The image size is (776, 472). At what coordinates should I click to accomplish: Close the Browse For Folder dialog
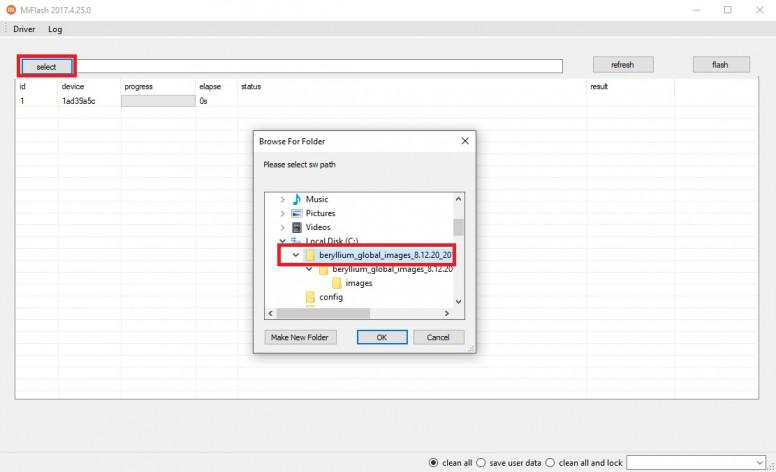(465, 141)
